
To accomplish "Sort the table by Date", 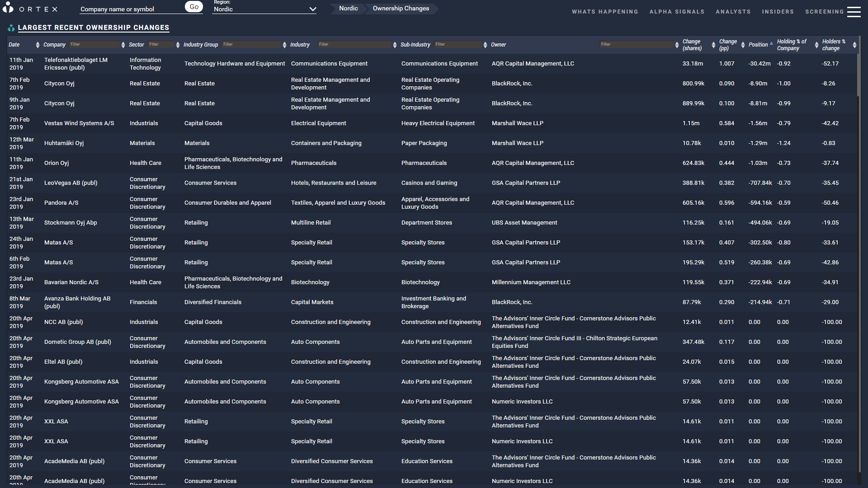I will point(37,45).
